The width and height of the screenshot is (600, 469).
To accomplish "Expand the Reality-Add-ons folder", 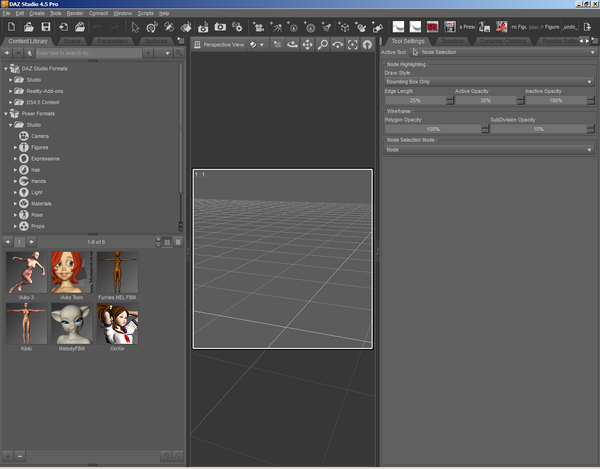I will (x=11, y=91).
